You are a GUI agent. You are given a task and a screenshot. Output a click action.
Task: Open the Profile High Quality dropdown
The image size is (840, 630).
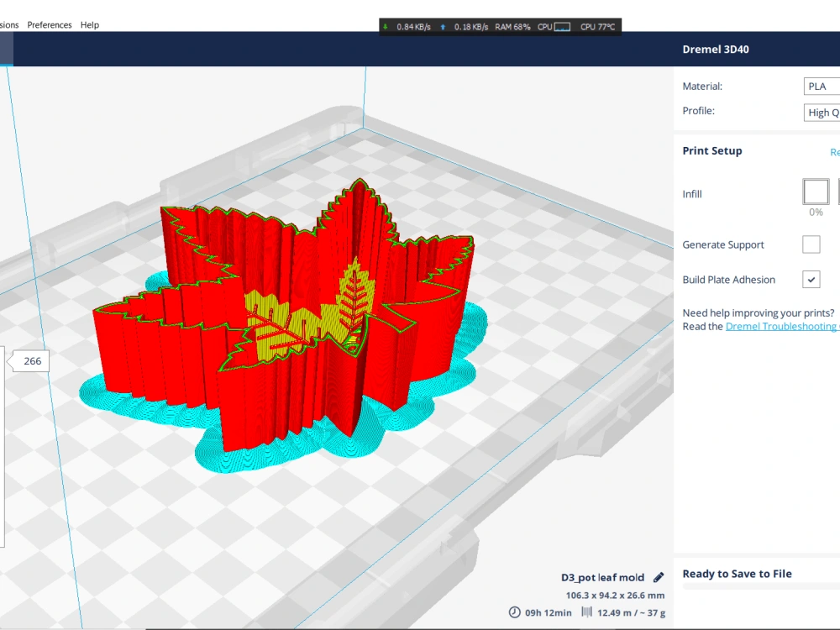tap(822, 113)
